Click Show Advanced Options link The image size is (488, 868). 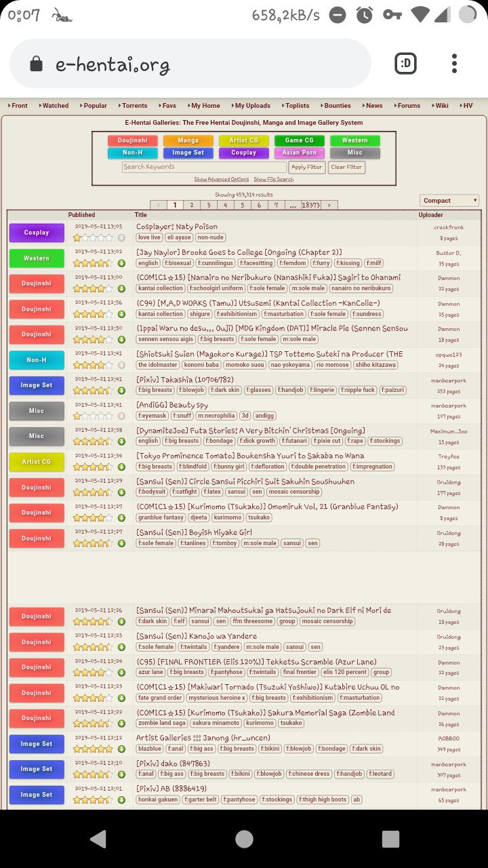coord(221,180)
